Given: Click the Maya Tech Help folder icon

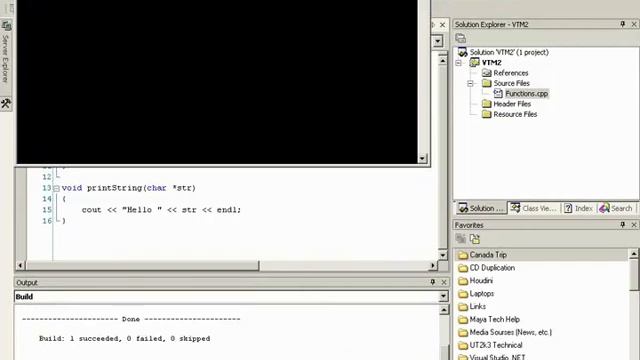Looking at the screenshot, I should (x=462, y=320).
